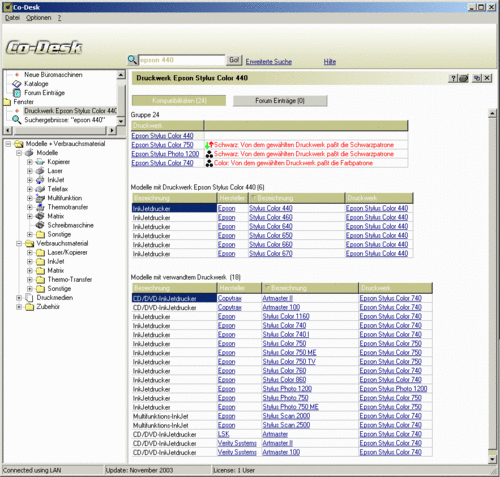Click the magnifier search icon
The image size is (500, 477).
tap(132, 60)
